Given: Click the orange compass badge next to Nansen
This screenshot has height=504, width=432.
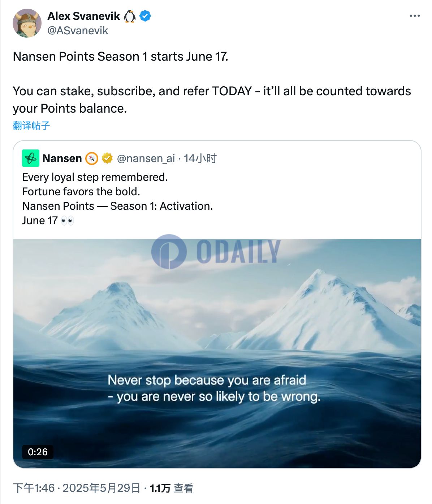Looking at the screenshot, I should pyautogui.click(x=92, y=158).
